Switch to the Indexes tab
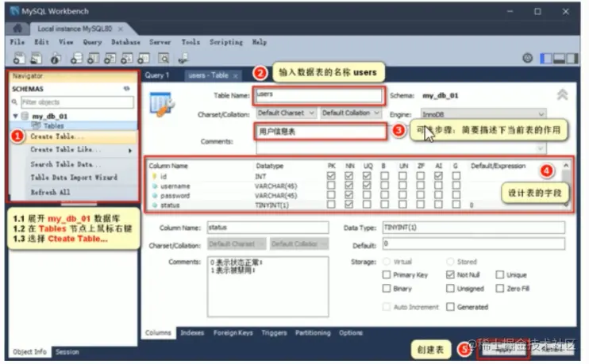The width and height of the screenshot is (589, 364). [192, 333]
